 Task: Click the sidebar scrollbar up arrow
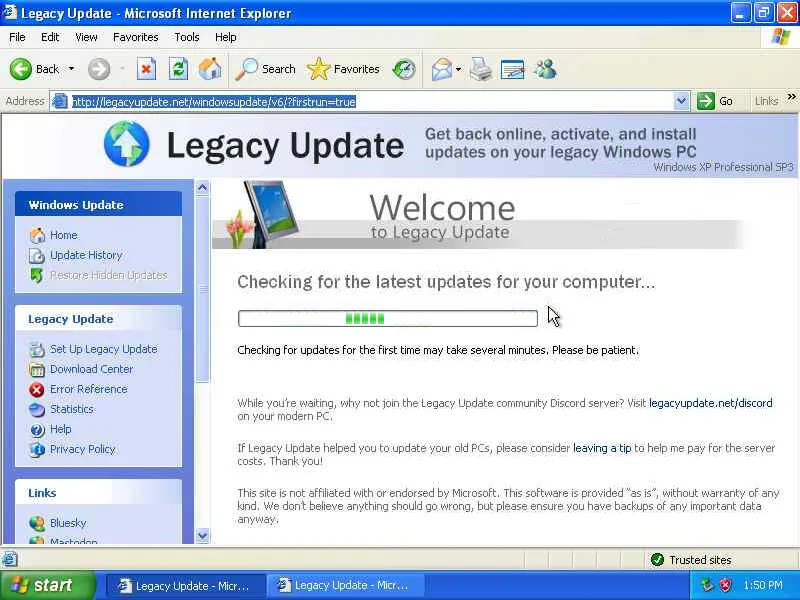coord(203,188)
